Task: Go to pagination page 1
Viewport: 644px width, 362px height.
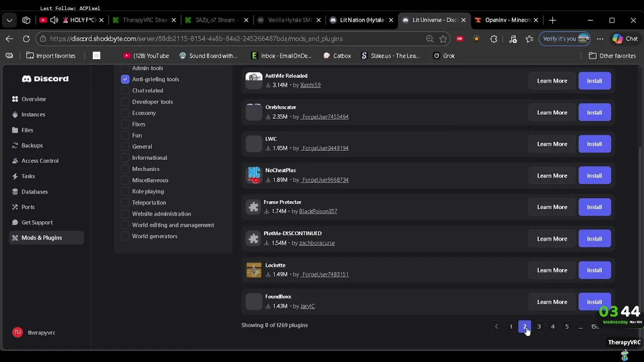Action: point(511,327)
